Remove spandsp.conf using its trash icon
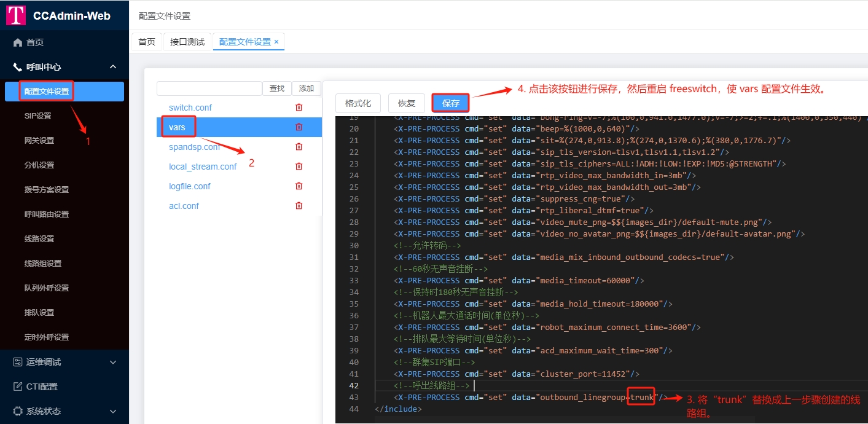 pyautogui.click(x=299, y=147)
